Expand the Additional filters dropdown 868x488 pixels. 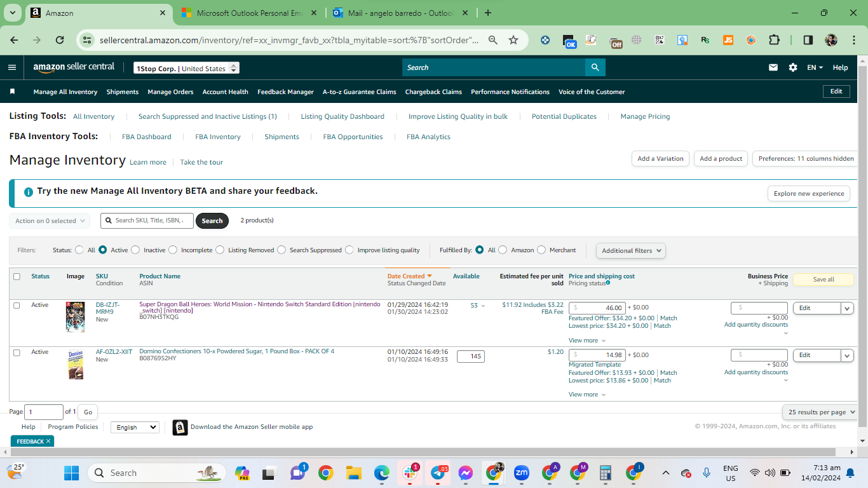pyautogui.click(x=631, y=250)
